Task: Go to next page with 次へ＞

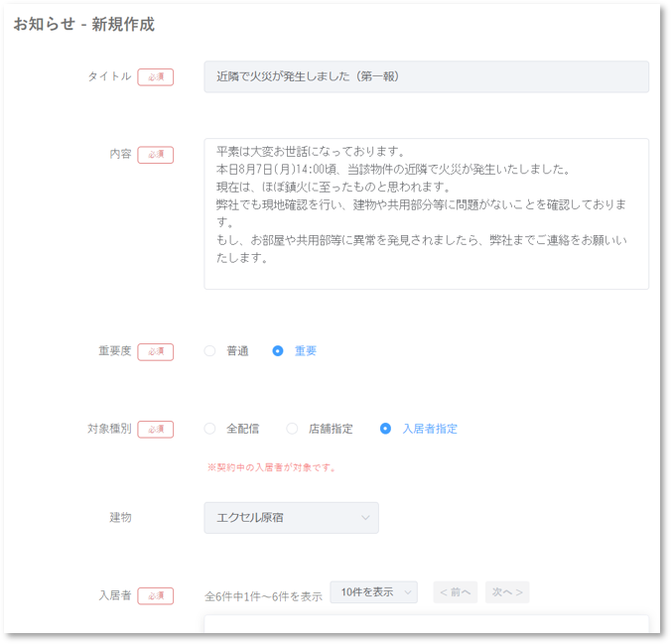Action: [507, 592]
